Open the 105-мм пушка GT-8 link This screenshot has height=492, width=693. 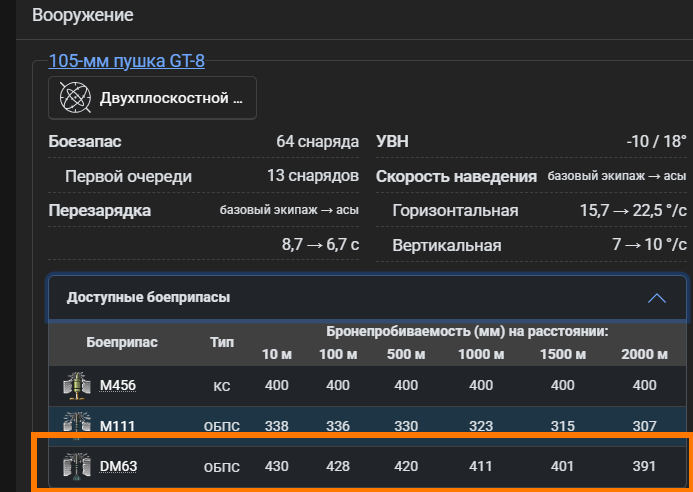click(x=126, y=61)
